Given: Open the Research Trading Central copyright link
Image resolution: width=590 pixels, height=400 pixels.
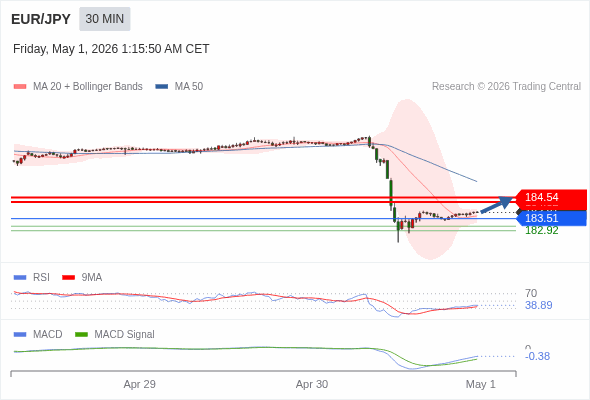Looking at the screenshot, I should coord(506,87).
